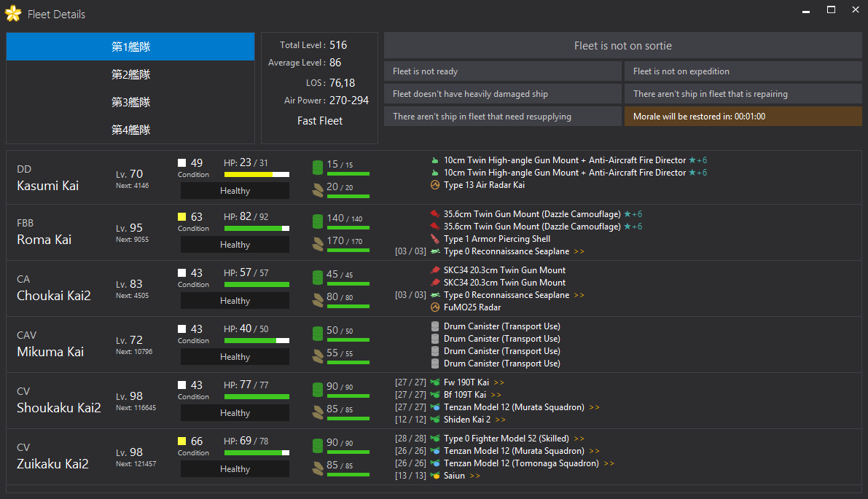Viewport: 868px width, 499px height.
Task: Click the Saiun aircraft icon
Action: pyautogui.click(x=435, y=476)
